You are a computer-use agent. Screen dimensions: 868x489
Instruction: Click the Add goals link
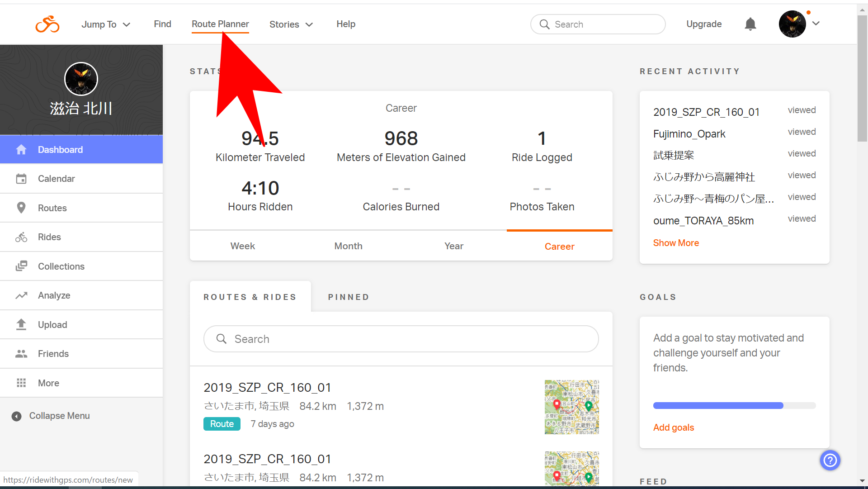pos(673,427)
